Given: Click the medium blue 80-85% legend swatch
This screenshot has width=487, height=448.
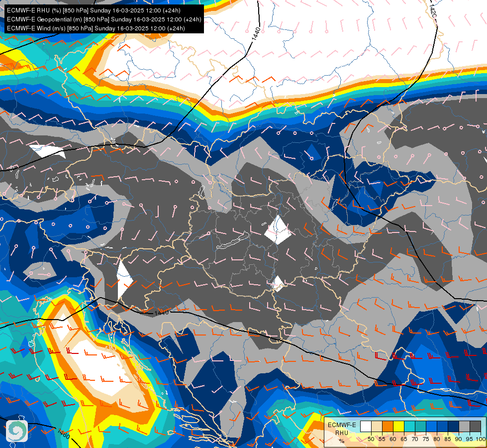Looking at the screenshot, I should [x=443, y=426].
